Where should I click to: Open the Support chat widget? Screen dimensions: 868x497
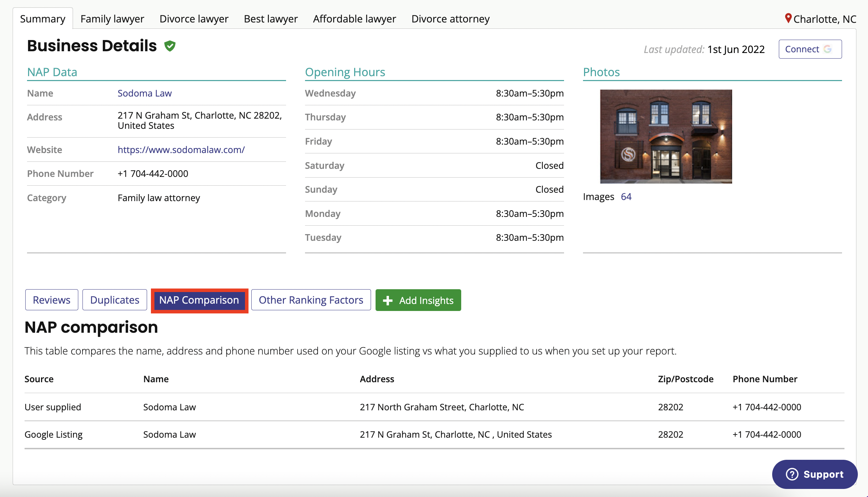coord(815,474)
